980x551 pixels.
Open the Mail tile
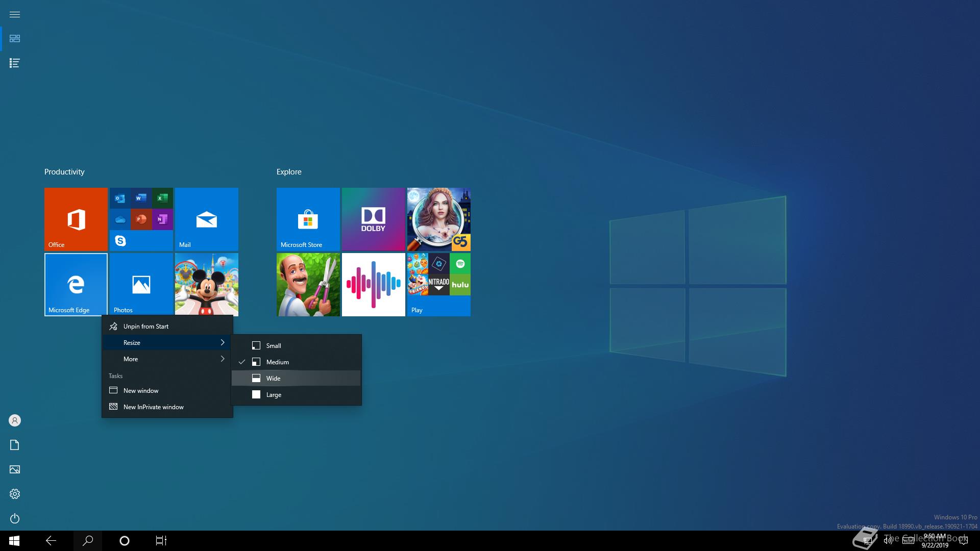click(x=207, y=219)
